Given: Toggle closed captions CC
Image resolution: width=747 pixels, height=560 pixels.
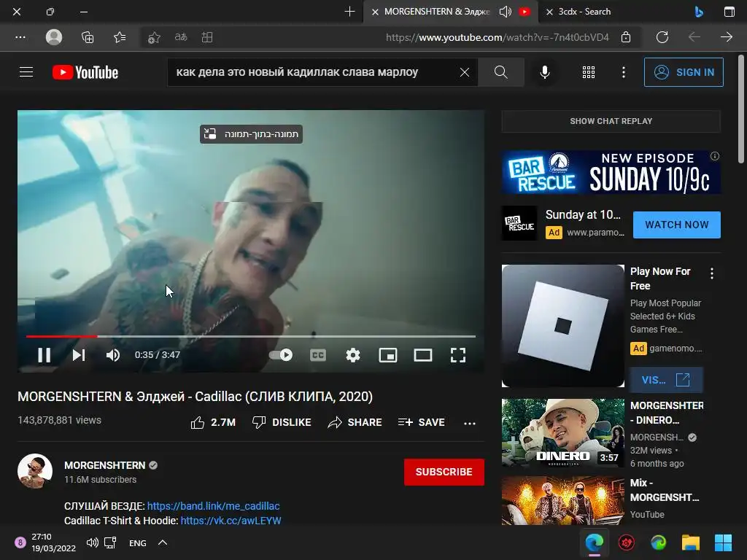Looking at the screenshot, I should point(318,355).
